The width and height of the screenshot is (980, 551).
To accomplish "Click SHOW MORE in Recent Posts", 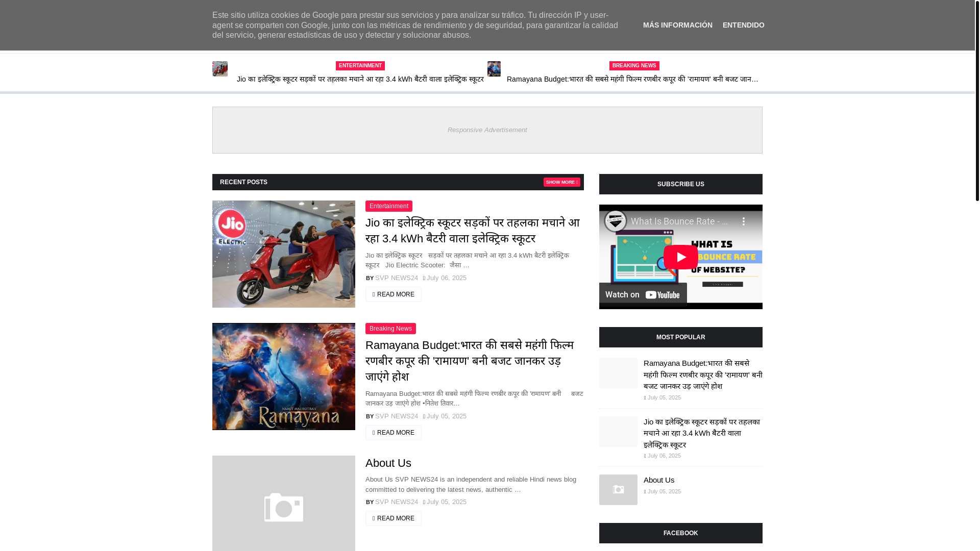I will [561, 182].
